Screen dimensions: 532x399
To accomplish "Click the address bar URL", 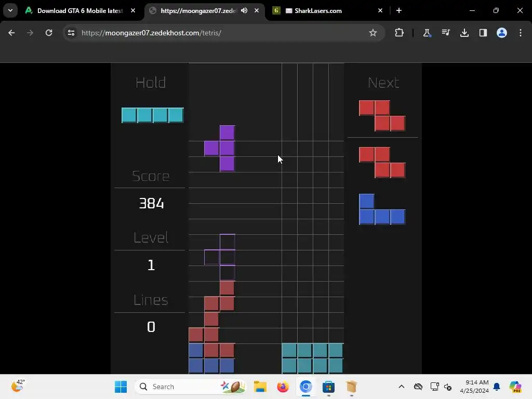I will pyautogui.click(x=151, y=33).
